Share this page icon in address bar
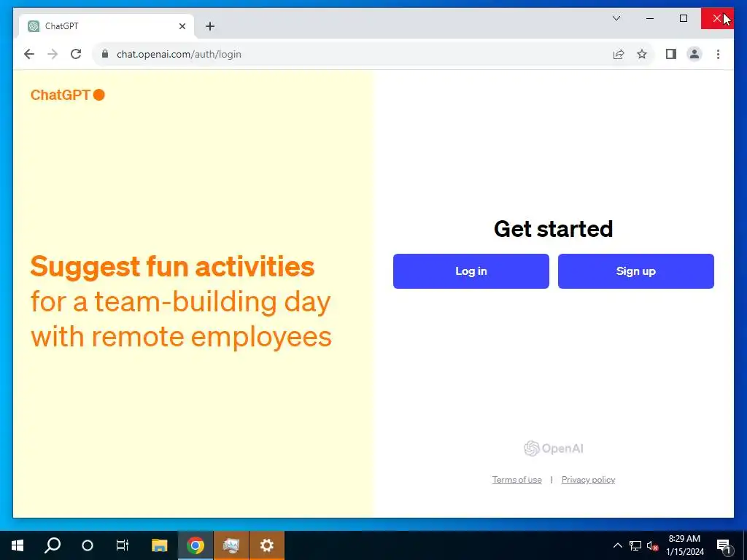Image resolution: width=747 pixels, height=560 pixels. click(619, 54)
